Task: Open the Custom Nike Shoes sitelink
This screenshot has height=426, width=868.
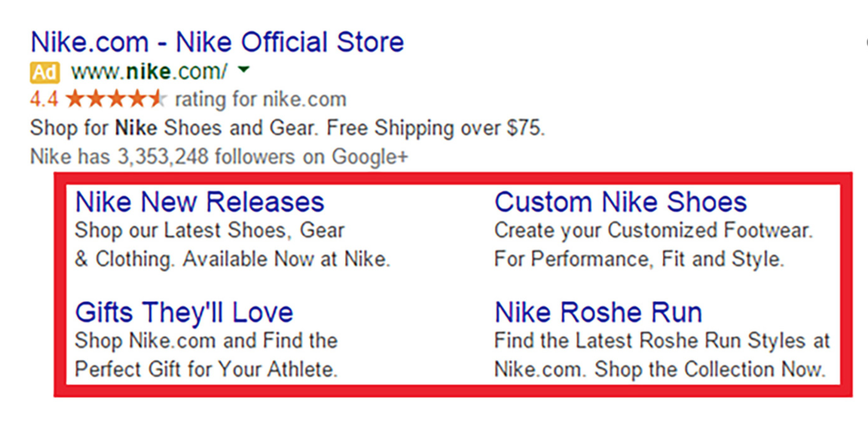Action: [x=620, y=202]
